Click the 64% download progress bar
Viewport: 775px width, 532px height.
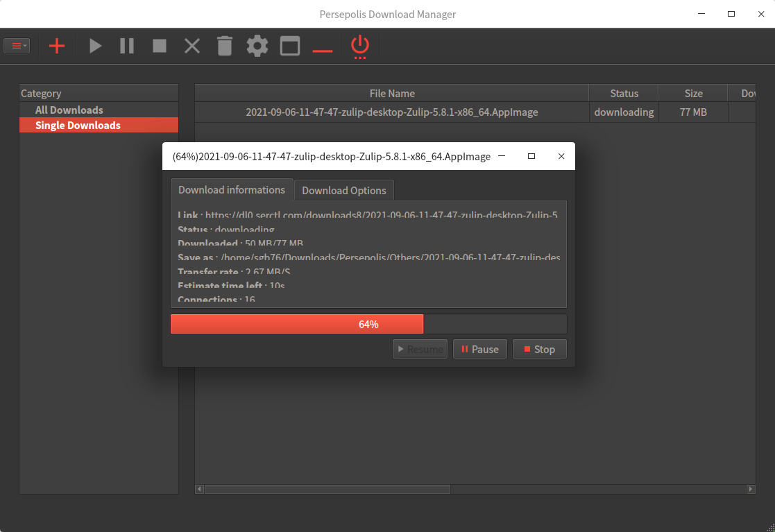[368, 324]
